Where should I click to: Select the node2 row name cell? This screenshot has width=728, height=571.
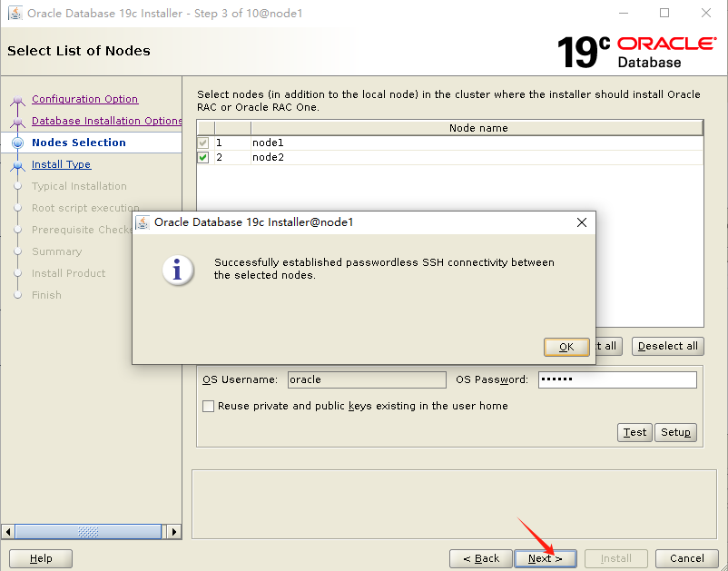pyautogui.click(x=477, y=157)
